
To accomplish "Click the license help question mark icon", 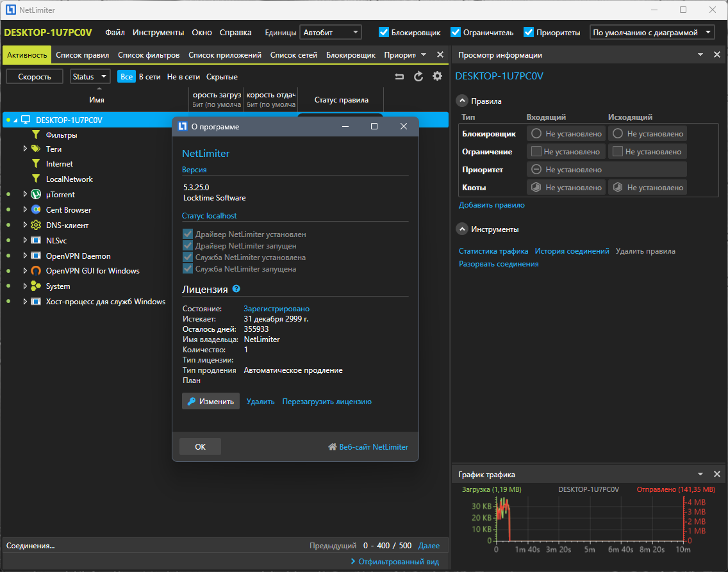I will coord(236,288).
